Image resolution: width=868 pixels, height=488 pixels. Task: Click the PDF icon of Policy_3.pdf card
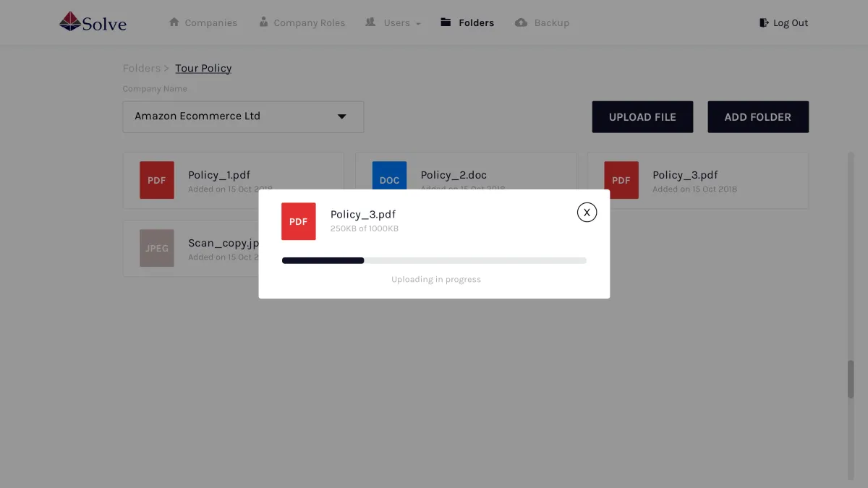pyautogui.click(x=621, y=180)
